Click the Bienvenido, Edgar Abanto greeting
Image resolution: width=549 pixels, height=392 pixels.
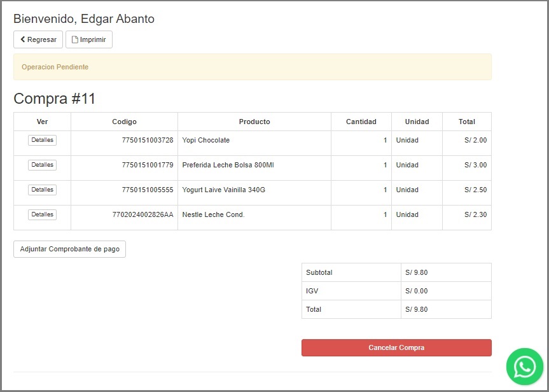pos(84,18)
